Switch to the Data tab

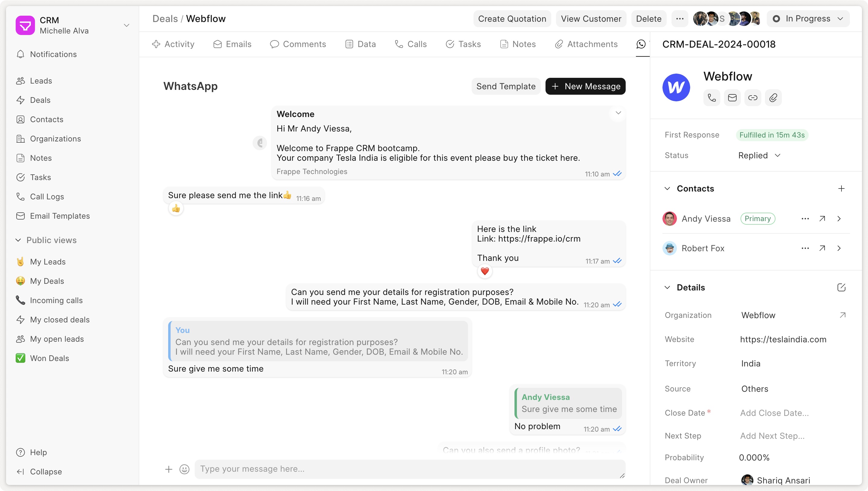tap(360, 44)
